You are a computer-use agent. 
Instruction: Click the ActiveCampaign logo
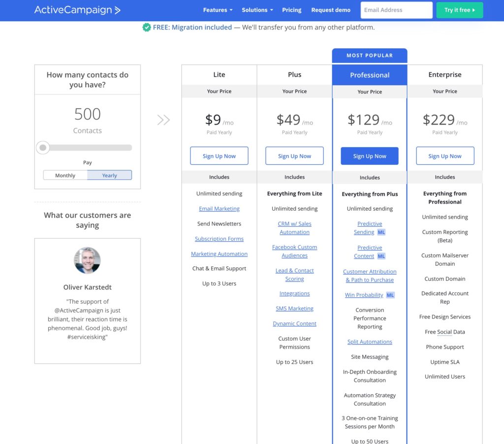77,10
